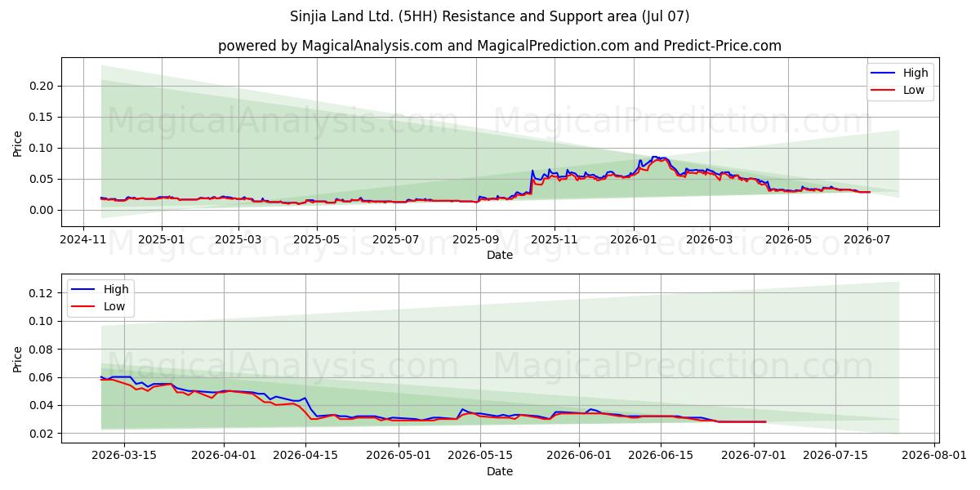Click the '2026-07-01' x-axis label
Screen dimensions: 980x490
(754, 456)
